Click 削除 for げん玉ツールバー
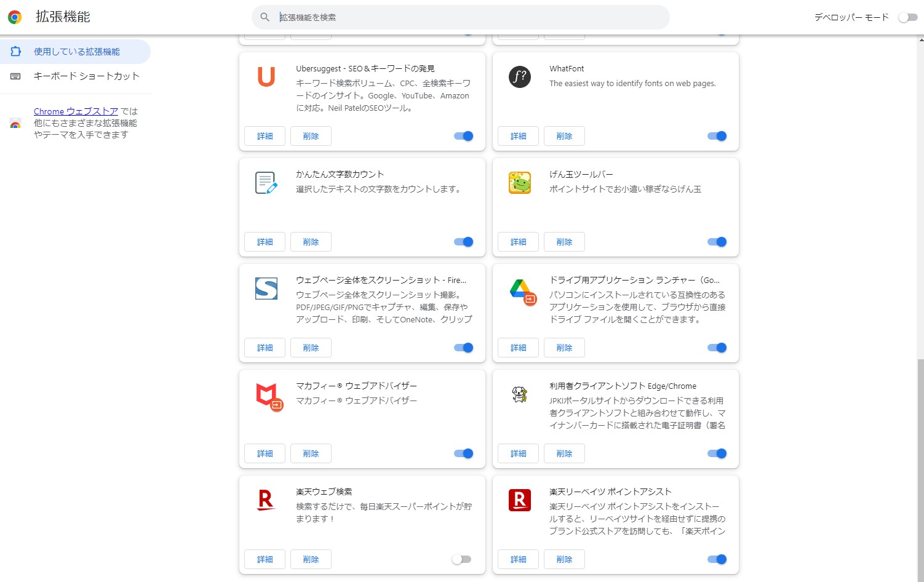This screenshot has height=582, width=924. click(565, 242)
